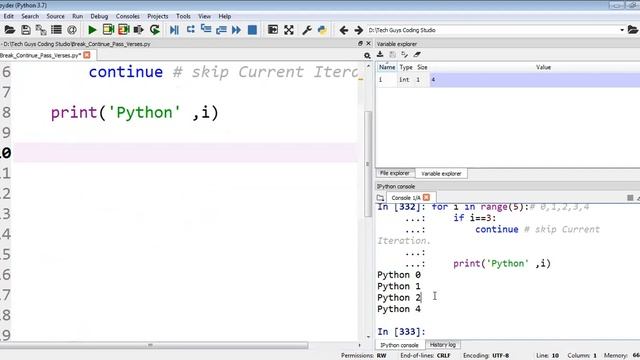Select variable i value 4 cell
Screen dimensions: 640x360
coord(535,80)
